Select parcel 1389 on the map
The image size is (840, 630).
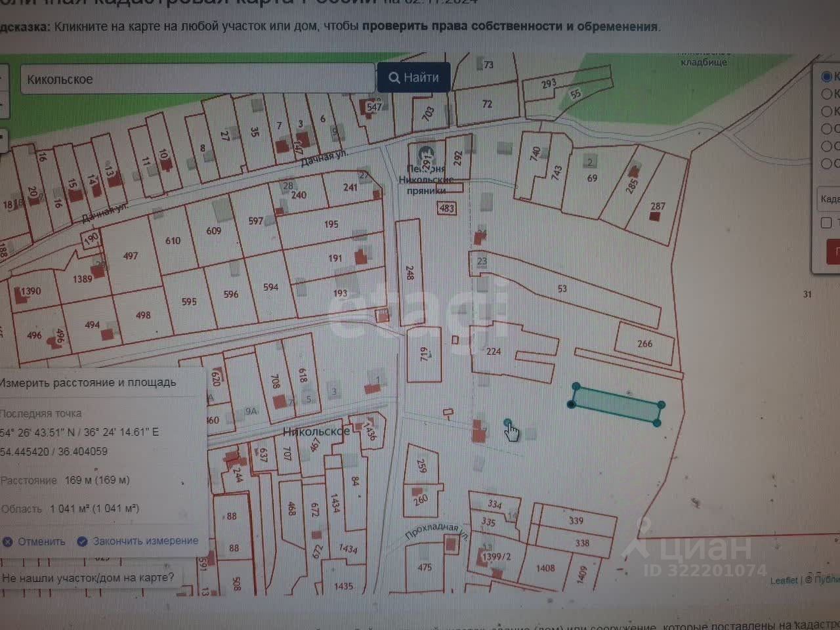click(82, 279)
